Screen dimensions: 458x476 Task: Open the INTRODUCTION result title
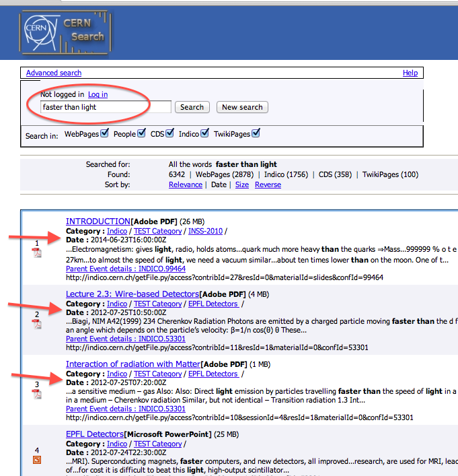(x=98, y=222)
